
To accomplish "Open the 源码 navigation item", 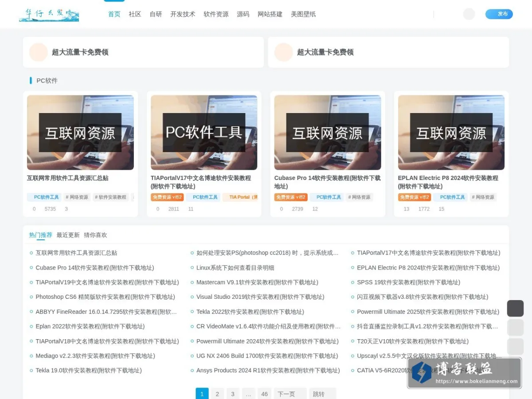I will [x=243, y=14].
